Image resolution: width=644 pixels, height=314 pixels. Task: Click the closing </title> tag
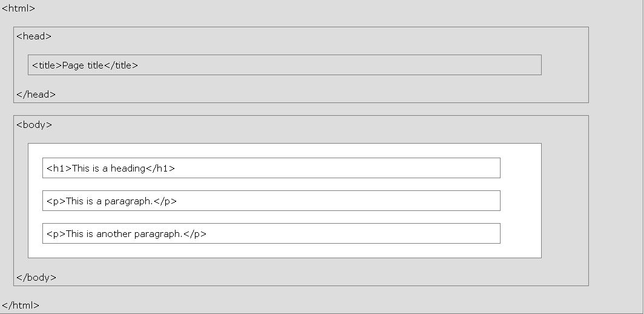pos(121,65)
